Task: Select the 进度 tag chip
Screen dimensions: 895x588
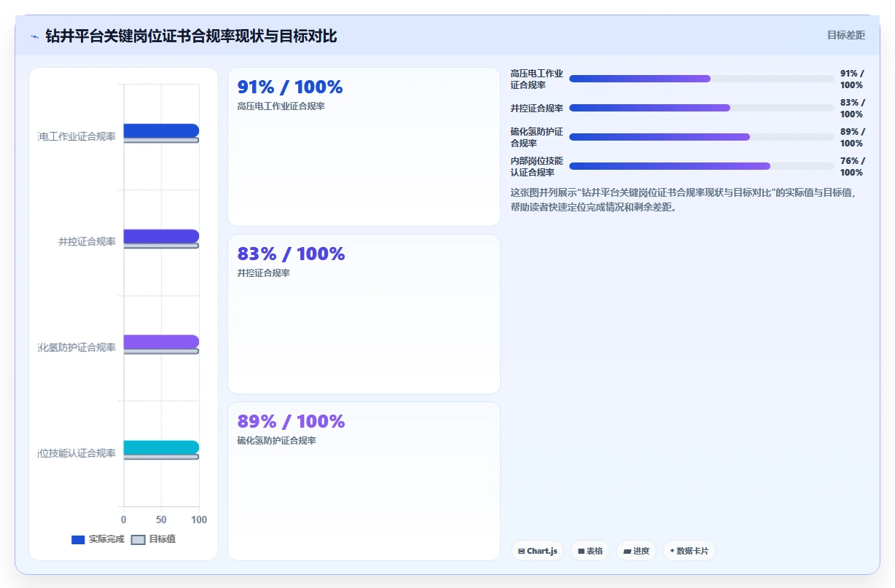Action: (636, 551)
